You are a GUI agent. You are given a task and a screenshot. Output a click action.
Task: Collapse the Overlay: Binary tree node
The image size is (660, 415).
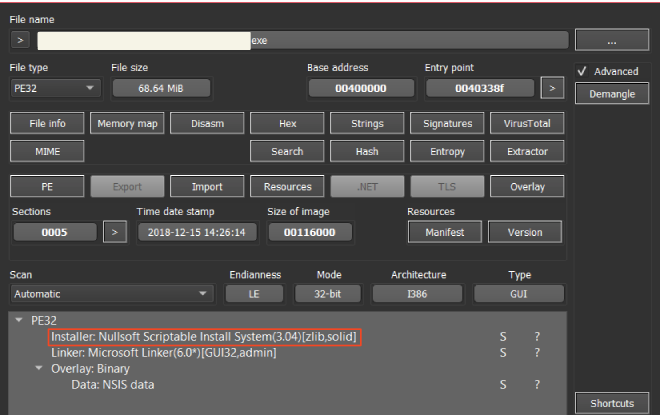point(40,368)
